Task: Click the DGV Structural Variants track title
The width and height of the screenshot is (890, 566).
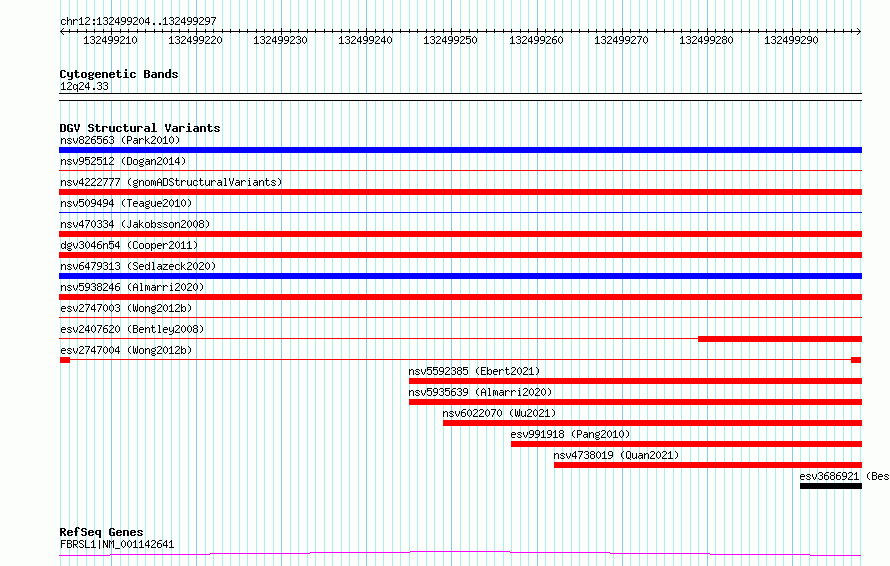Action: pyautogui.click(x=140, y=128)
